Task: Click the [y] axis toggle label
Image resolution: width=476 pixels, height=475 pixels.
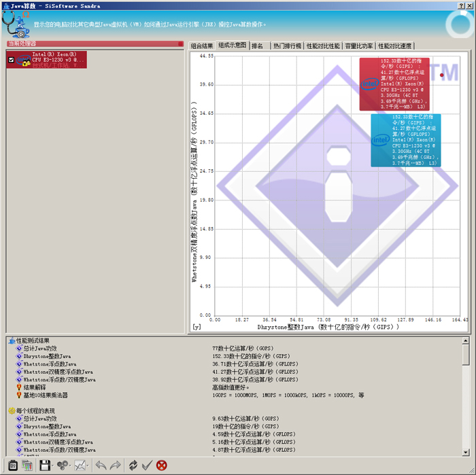Action: 197,327
